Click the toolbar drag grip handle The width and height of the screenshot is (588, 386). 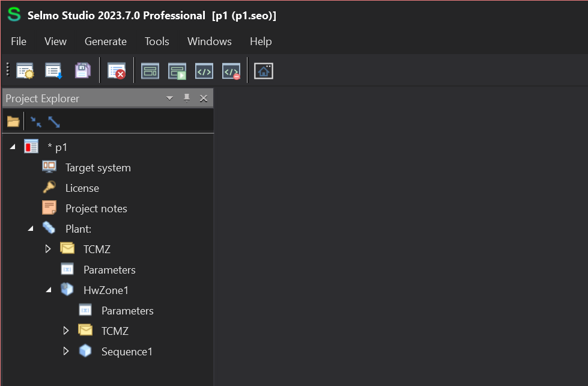click(x=7, y=70)
